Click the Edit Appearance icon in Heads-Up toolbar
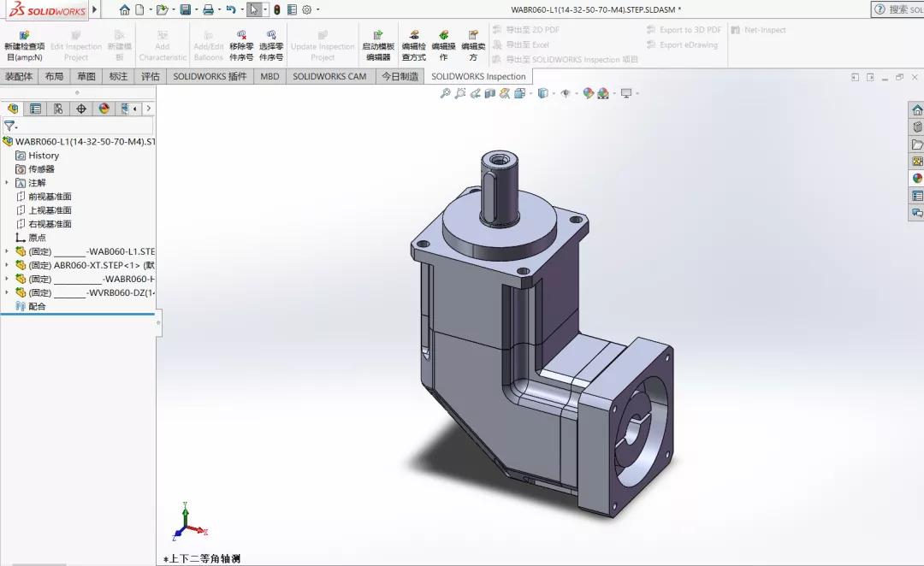The height and width of the screenshot is (566, 924). pos(588,93)
